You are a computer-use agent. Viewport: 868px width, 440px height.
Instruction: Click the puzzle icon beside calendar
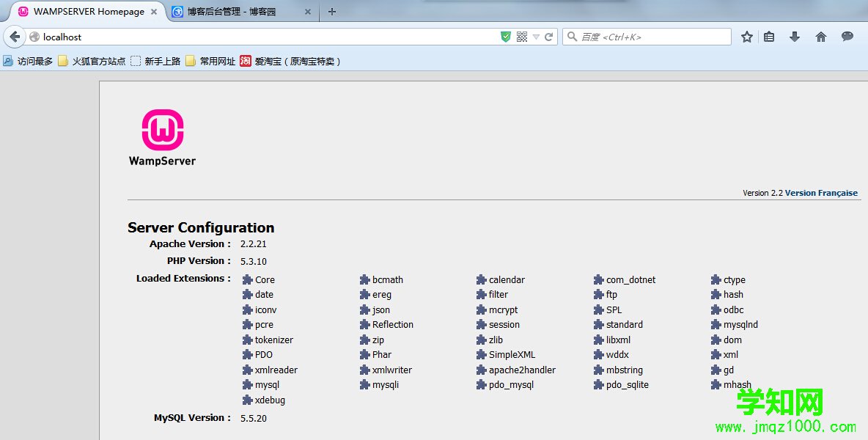pyautogui.click(x=482, y=279)
